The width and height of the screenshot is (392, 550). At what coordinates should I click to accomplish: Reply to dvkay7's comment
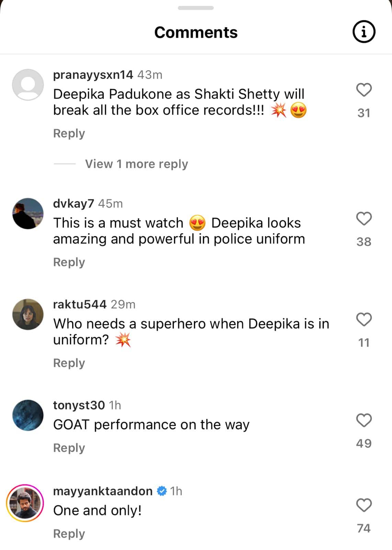[69, 262]
